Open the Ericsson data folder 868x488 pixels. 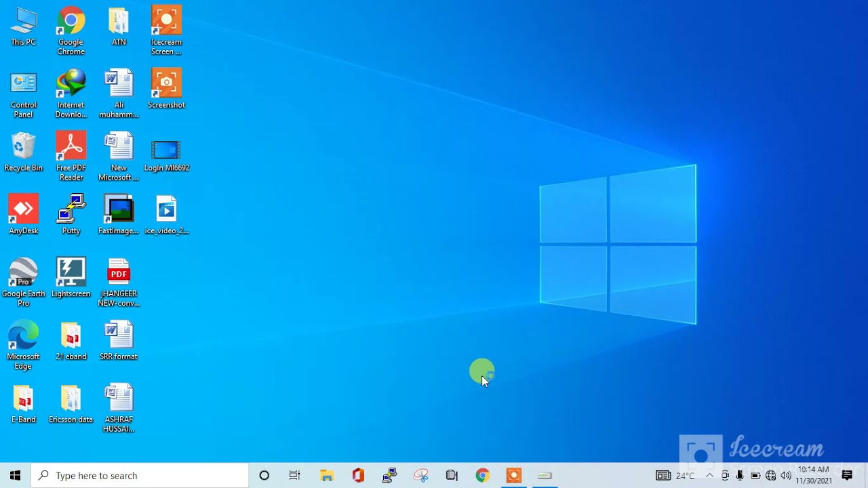[71, 405]
